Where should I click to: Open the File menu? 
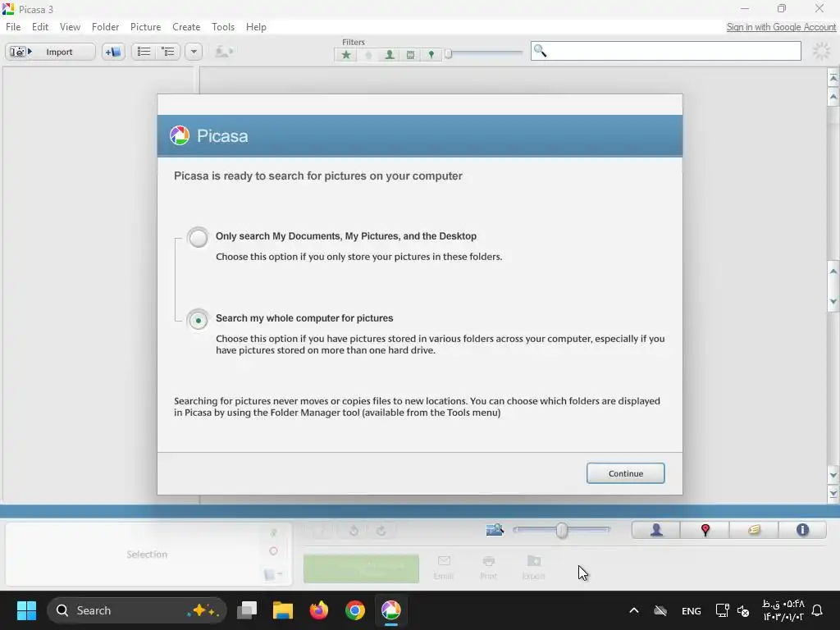pos(13,27)
